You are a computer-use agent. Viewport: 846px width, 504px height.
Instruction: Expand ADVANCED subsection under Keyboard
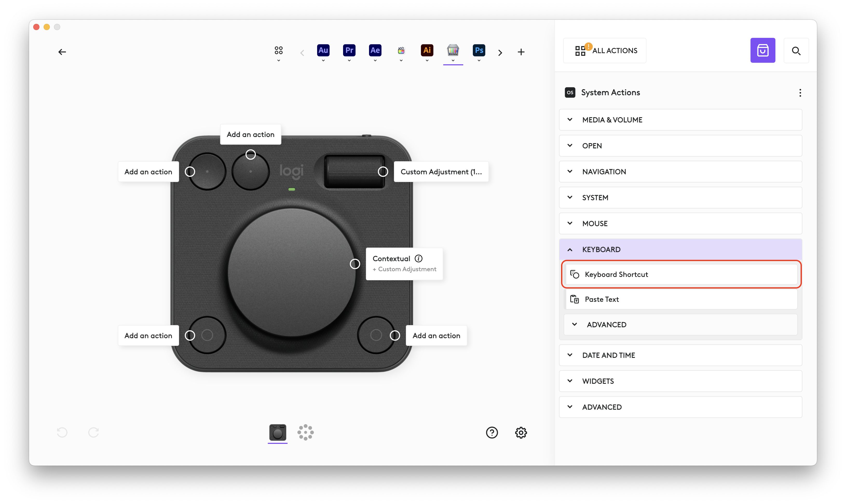tap(680, 325)
